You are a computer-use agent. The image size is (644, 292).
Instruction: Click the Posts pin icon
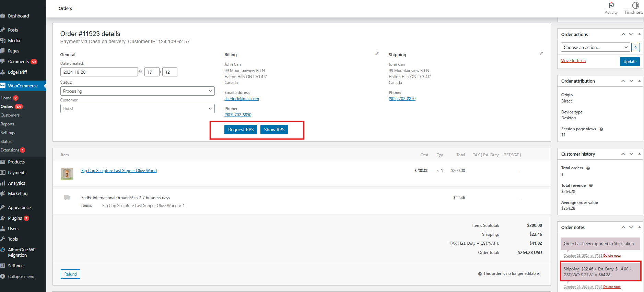coord(3,30)
